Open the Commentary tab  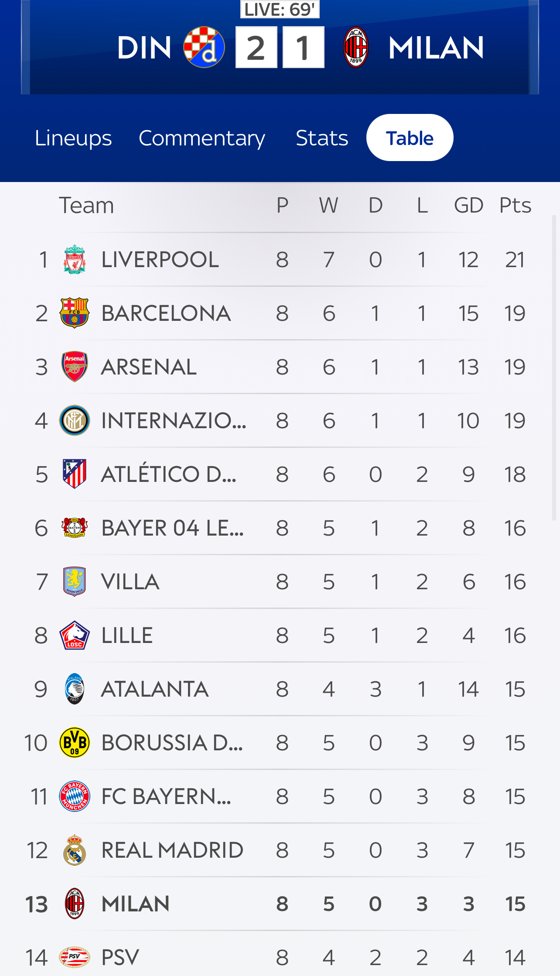tap(201, 138)
